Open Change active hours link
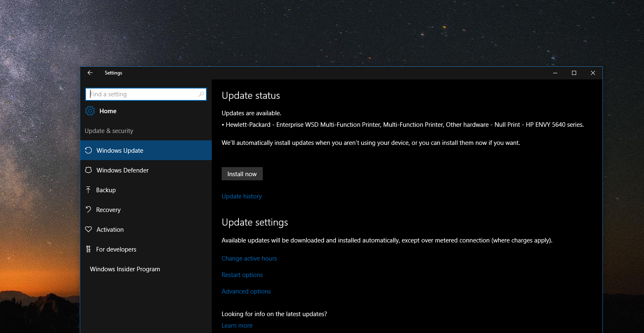Viewport: 644px width, 333px height. point(249,258)
